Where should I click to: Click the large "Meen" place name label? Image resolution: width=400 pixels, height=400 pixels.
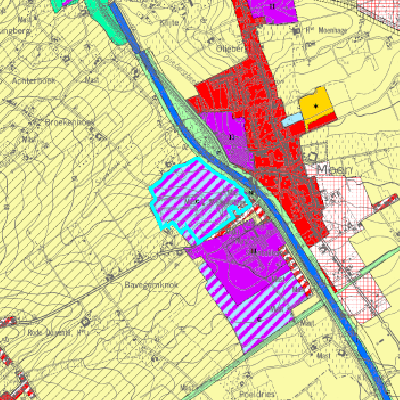tap(334, 169)
